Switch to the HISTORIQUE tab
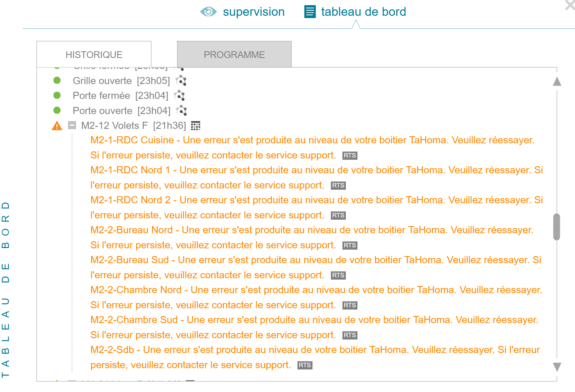Viewport: 575px width, 392px height. [x=94, y=54]
